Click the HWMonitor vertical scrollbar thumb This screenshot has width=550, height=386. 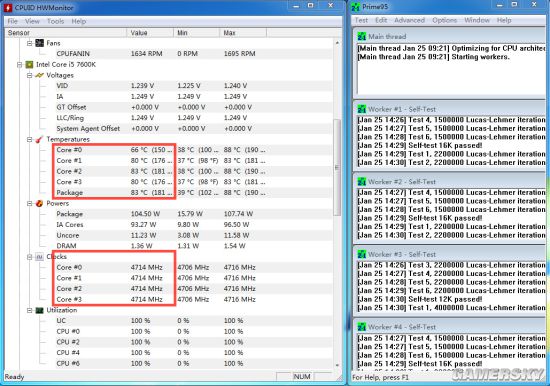click(337, 167)
